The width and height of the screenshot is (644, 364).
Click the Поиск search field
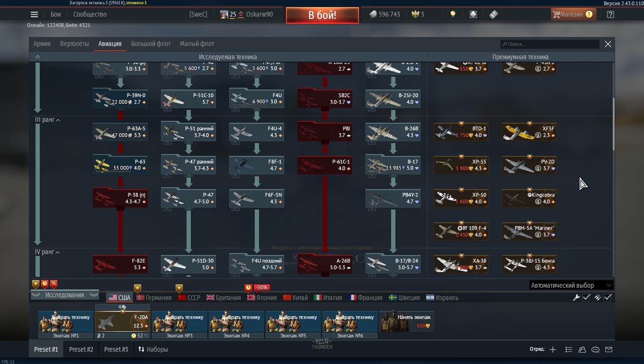click(x=550, y=44)
